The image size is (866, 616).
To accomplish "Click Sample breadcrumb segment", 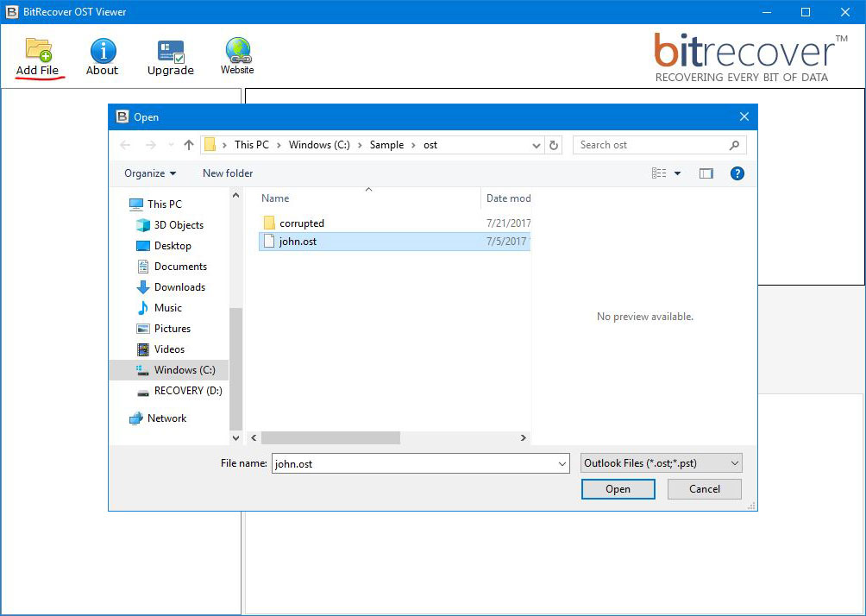I will [x=386, y=145].
